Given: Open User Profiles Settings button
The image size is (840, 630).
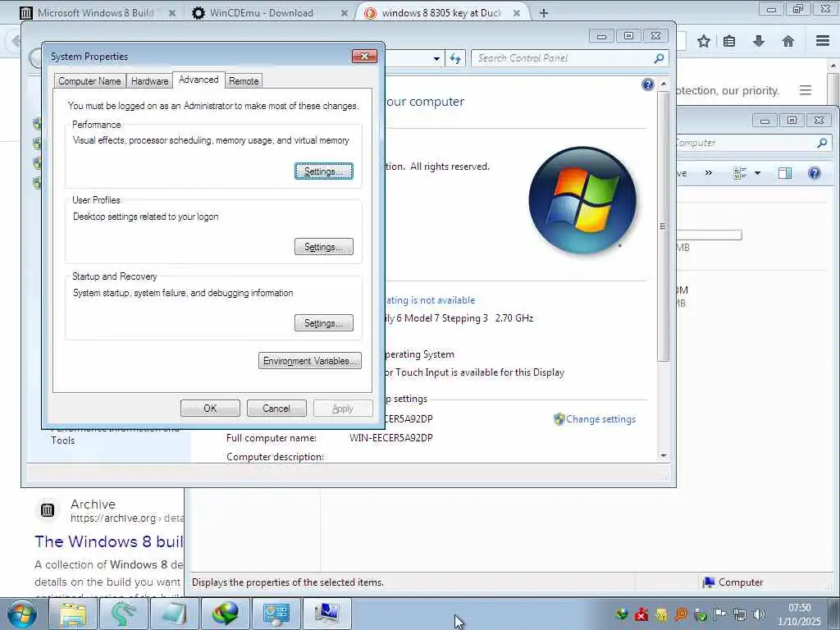Looking at the screenshot, I should pyautogui.click(x=323, y=247).
